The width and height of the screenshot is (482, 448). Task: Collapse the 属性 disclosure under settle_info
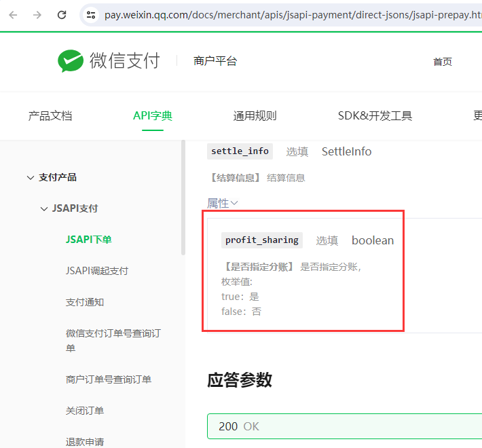point(222,203)
